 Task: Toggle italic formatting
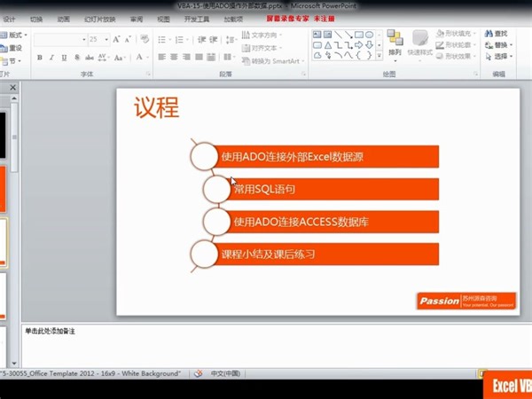pyautogui.click(x=51, y=58)
